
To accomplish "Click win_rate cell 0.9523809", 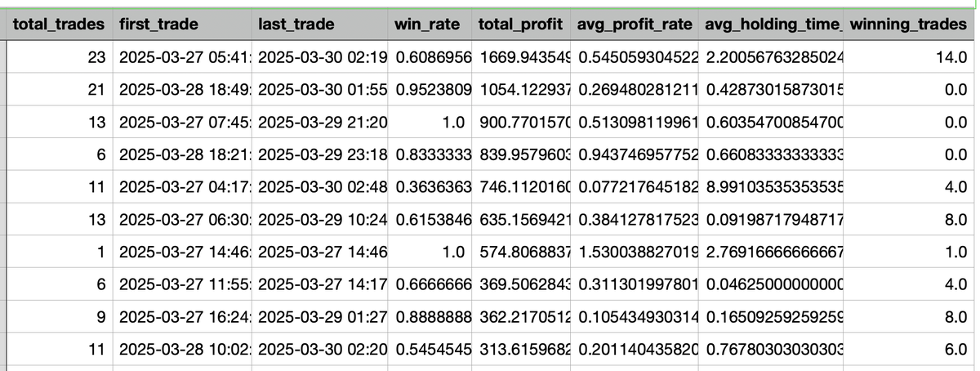I will pos(431,90).
